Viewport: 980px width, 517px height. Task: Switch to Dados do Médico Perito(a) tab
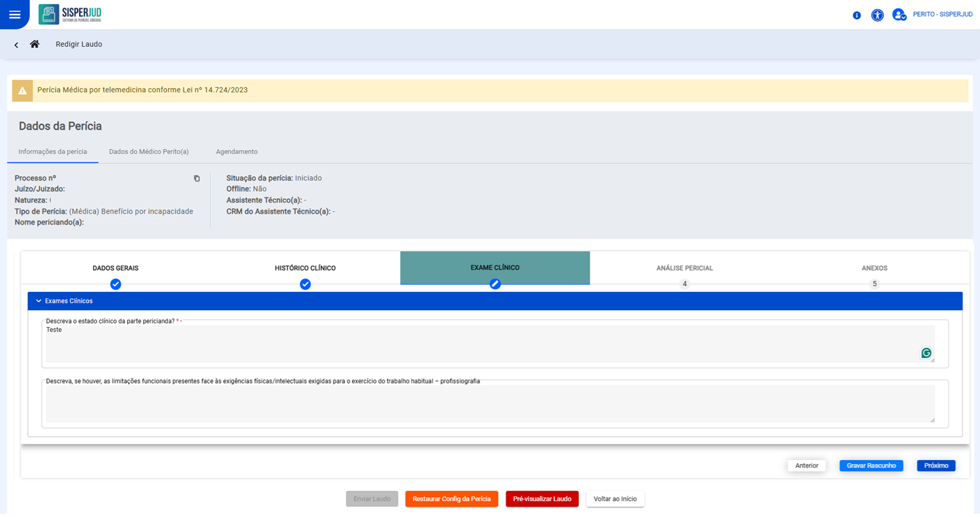click(149, 152)
